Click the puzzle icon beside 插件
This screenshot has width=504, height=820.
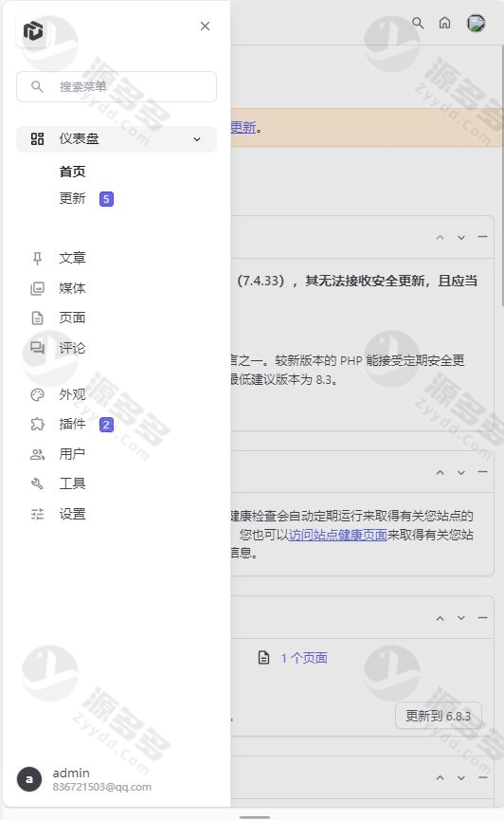(37, 424)
